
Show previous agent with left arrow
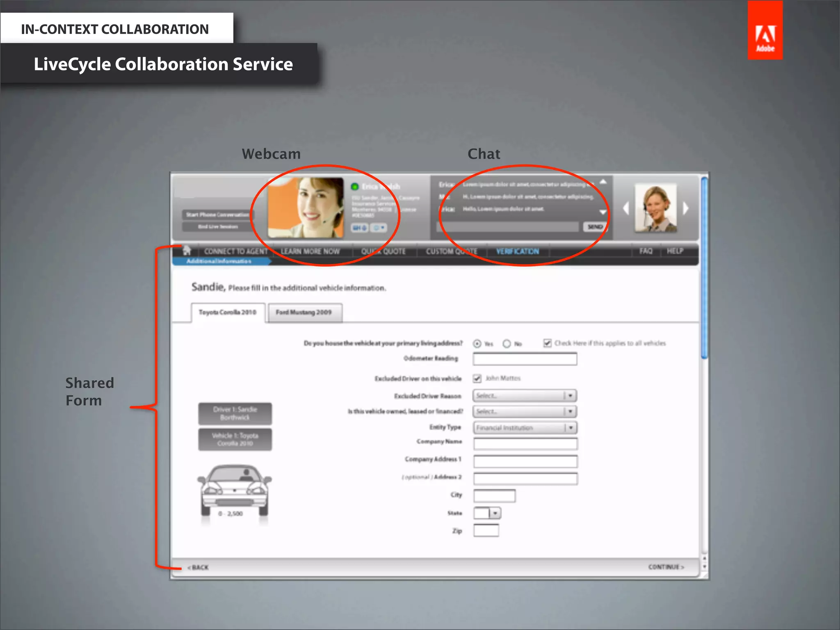click(625, 208)
